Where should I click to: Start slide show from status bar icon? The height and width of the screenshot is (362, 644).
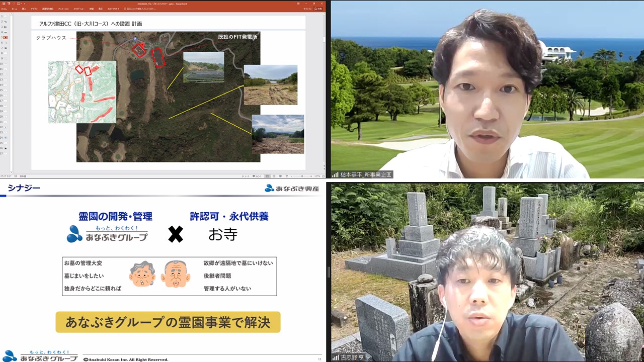tap(287, 176)
